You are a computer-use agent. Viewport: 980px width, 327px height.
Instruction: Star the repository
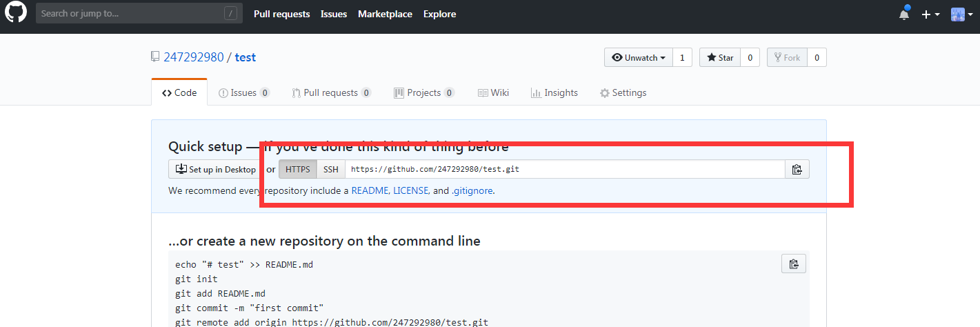coord(720,57)
